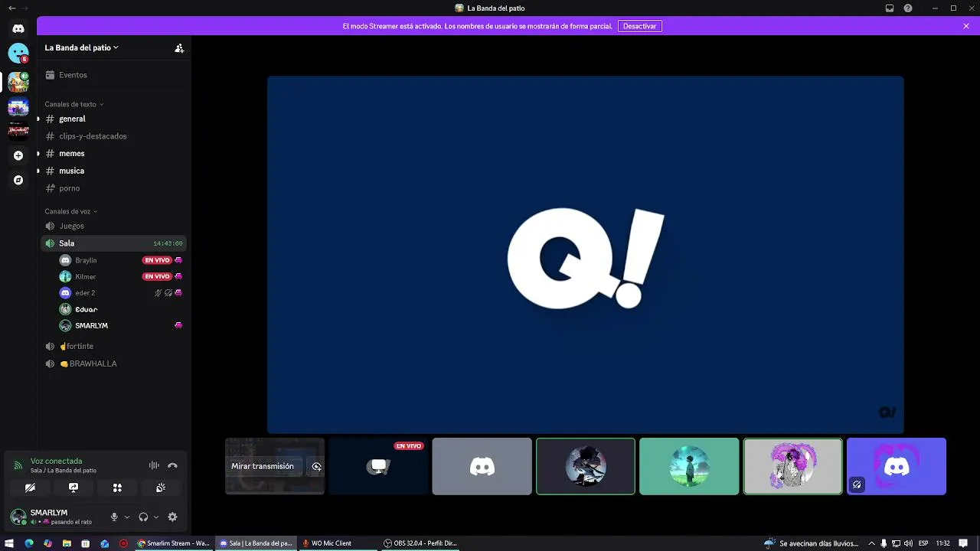The height and width of the screenshot is (551, 980).
Task: Open user settings gear icon
Action: click(172, 517)
